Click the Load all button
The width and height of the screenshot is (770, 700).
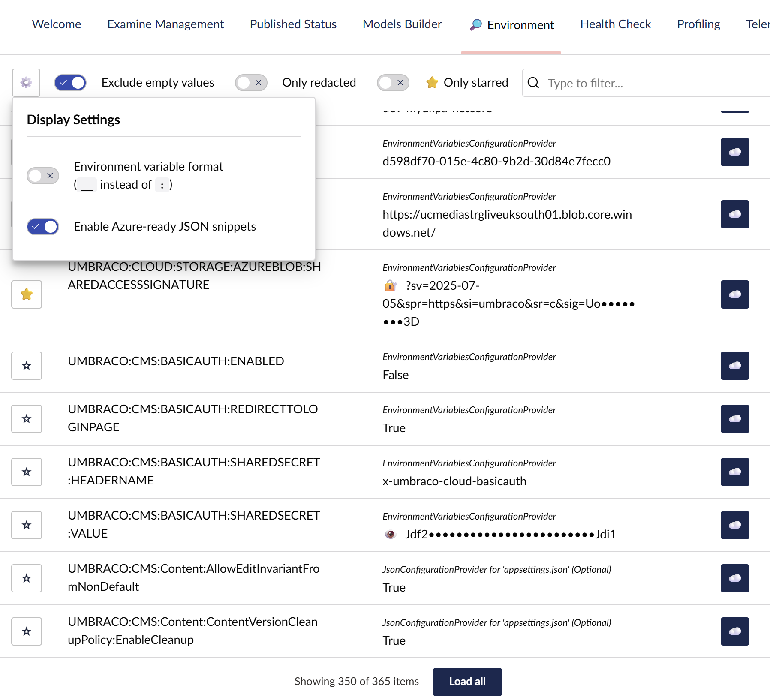pos(467,682)
